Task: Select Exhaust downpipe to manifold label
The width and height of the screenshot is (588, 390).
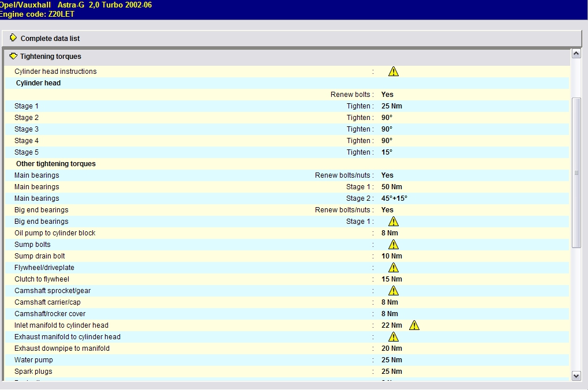Action: (62, 348)
